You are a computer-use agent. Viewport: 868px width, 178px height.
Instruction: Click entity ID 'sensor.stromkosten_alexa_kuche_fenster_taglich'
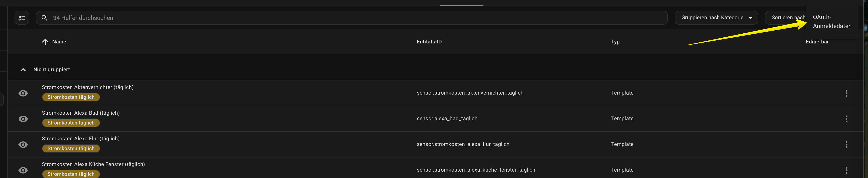point(476,170)
